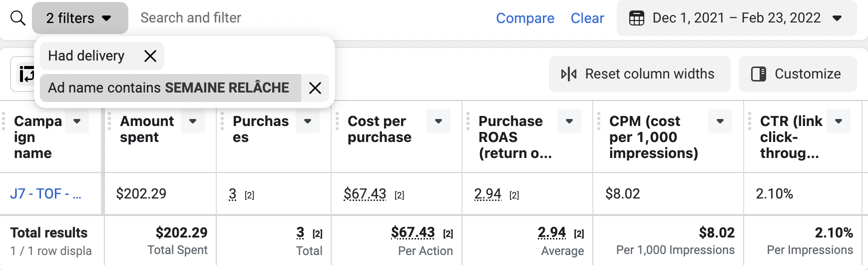Screen dimensions: 868x270
Task: Open Amount spent column dropdown arrow
Action: 193,121
